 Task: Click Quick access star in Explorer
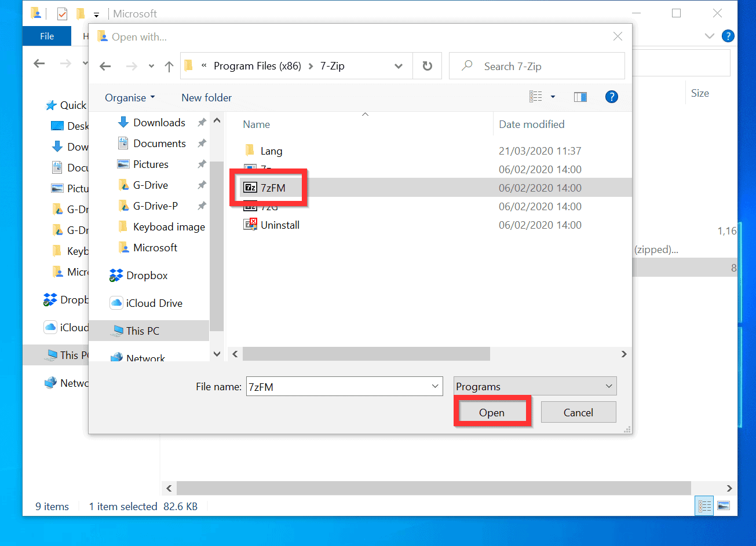[52, 105]
